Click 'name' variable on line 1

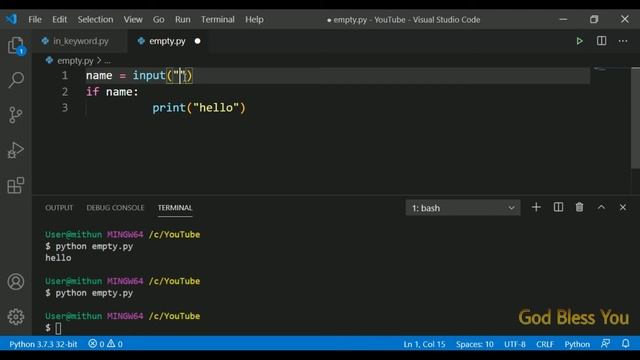pos(99,76)
